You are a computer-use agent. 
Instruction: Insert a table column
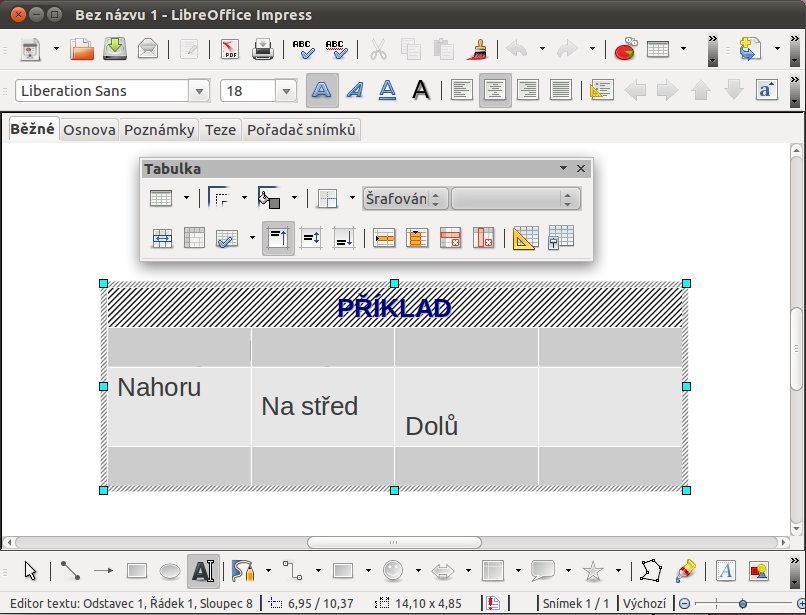(x=417, y=239)
